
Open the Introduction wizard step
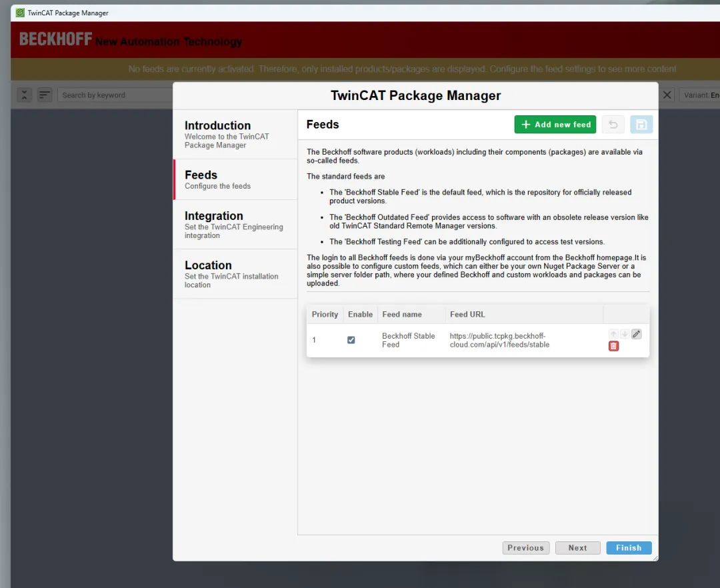(x=235, y=135)
